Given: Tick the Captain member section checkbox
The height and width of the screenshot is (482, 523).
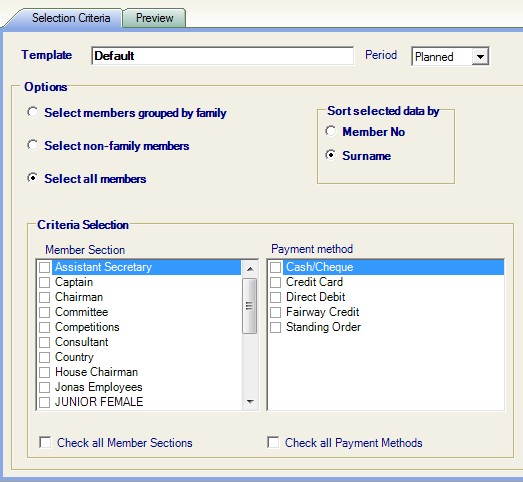Looking at the screenshot, I should [x=45, y=282].
